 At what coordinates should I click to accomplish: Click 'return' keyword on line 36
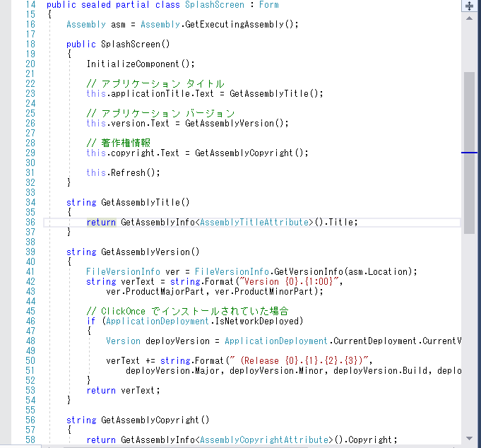tap(101, 222)
